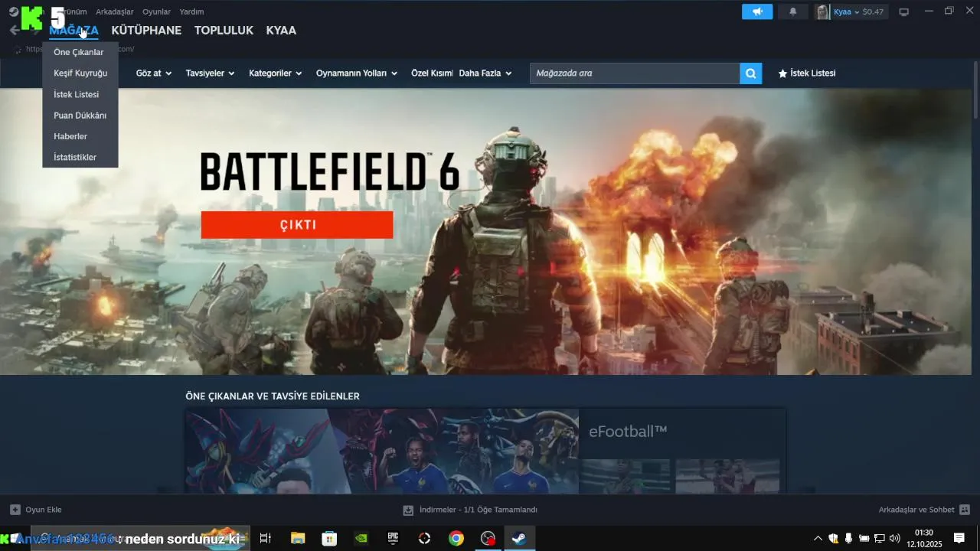The width and height of the screenshot is (980, 551).
Task: Expand the Kategoriler dropdown
Action: [276, 73]
